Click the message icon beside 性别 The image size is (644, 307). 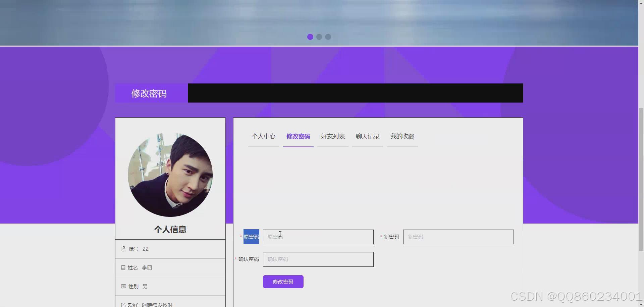click(123, 286)
